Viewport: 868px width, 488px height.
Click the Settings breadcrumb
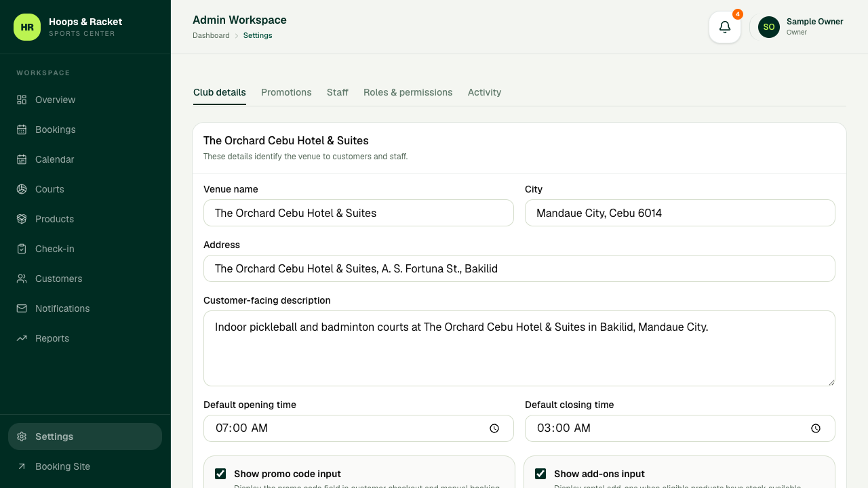point(258,35)
